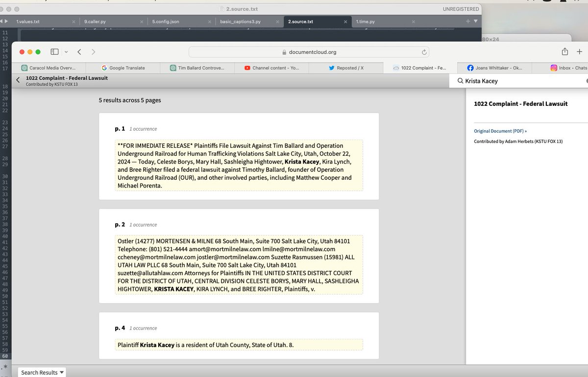588x377 pixels.
Task: Click the search magnifier icon
Action: click(x=460, y=81)
